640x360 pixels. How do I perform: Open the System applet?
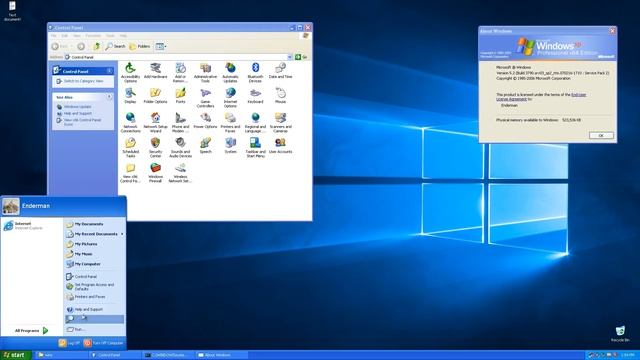pyautogui.click(x=230, y=145)
